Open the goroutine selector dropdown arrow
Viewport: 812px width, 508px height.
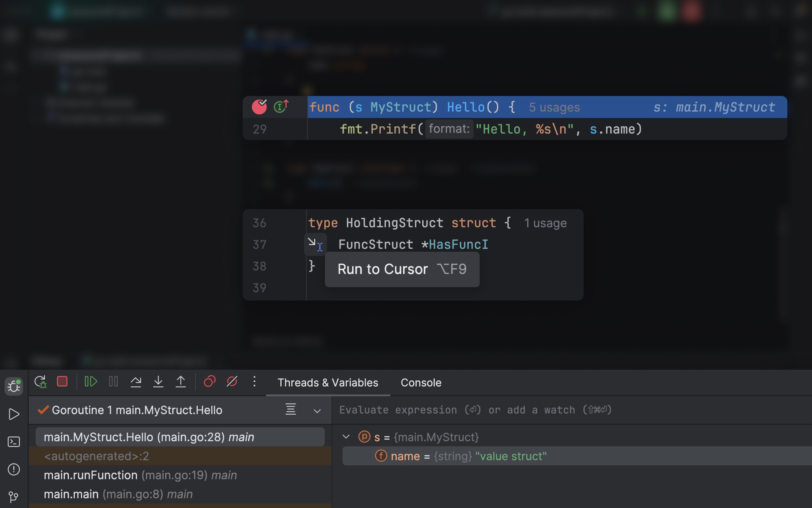coord(317,411)
